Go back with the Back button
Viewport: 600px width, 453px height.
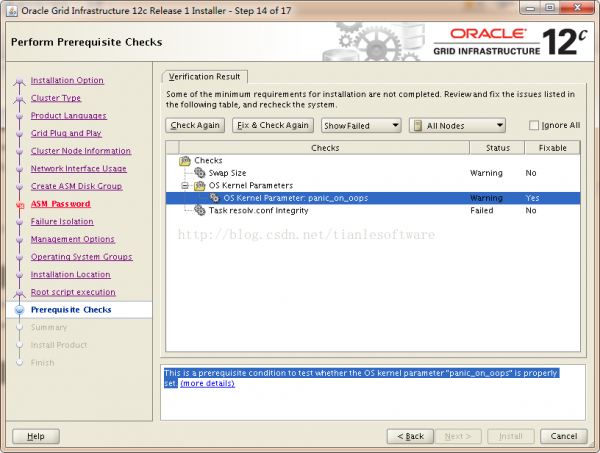(410, 436)
